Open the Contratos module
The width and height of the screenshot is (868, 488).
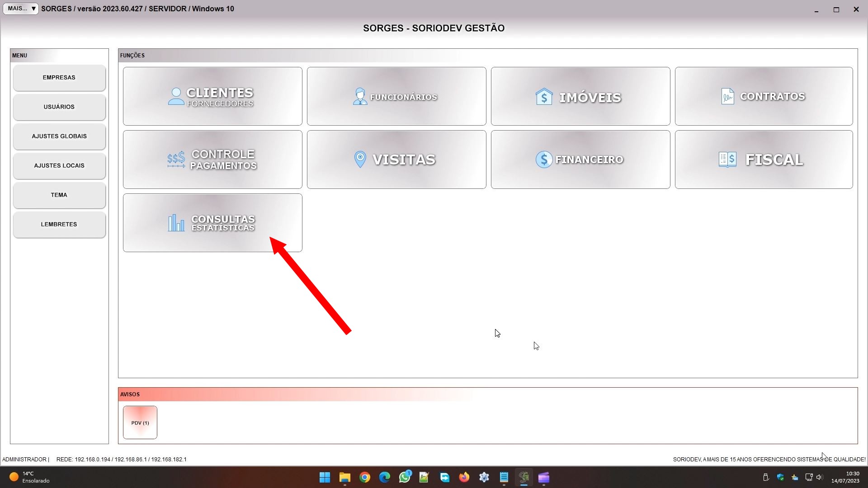764,96
